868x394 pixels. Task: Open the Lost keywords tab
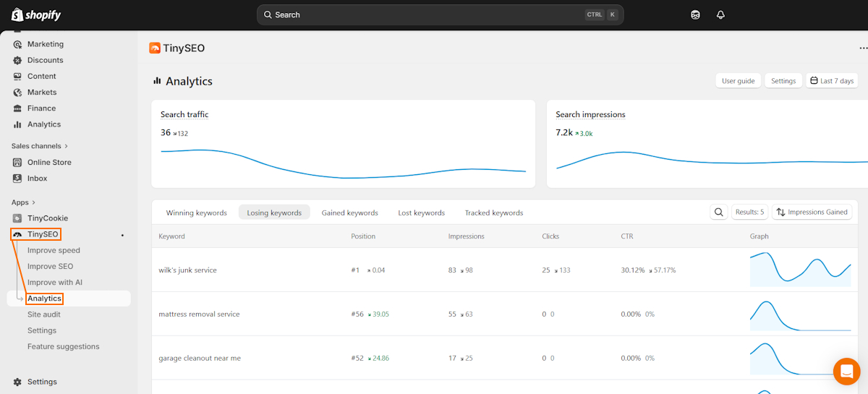point(422,213)
